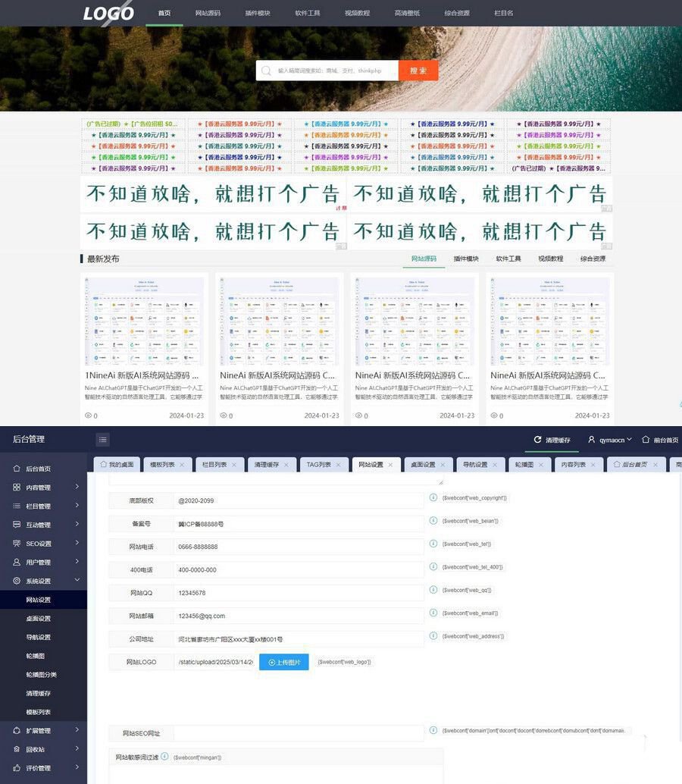Click the 前台首页 home icon top right
The height and width of the screenshot is (784, 682).
pos(645,440)
